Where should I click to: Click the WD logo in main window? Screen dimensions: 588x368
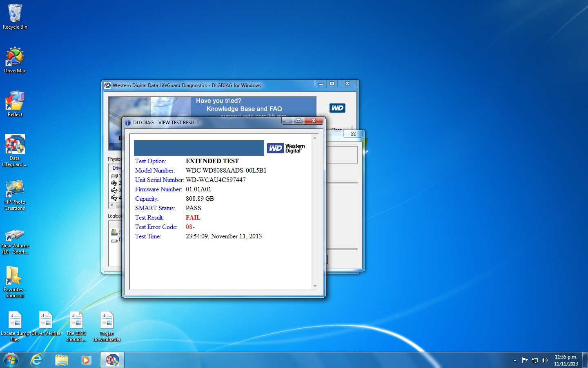[337, 108]
